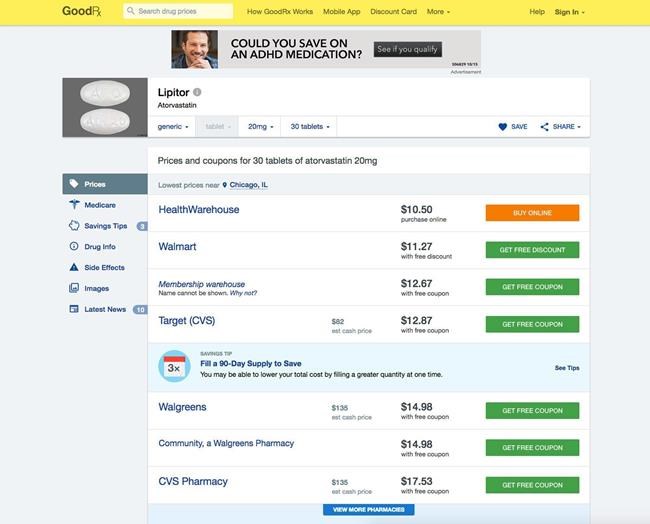Open Side Effects warning section
The height and width of the screenshot is (524, 650).
(x=104, y=267)
